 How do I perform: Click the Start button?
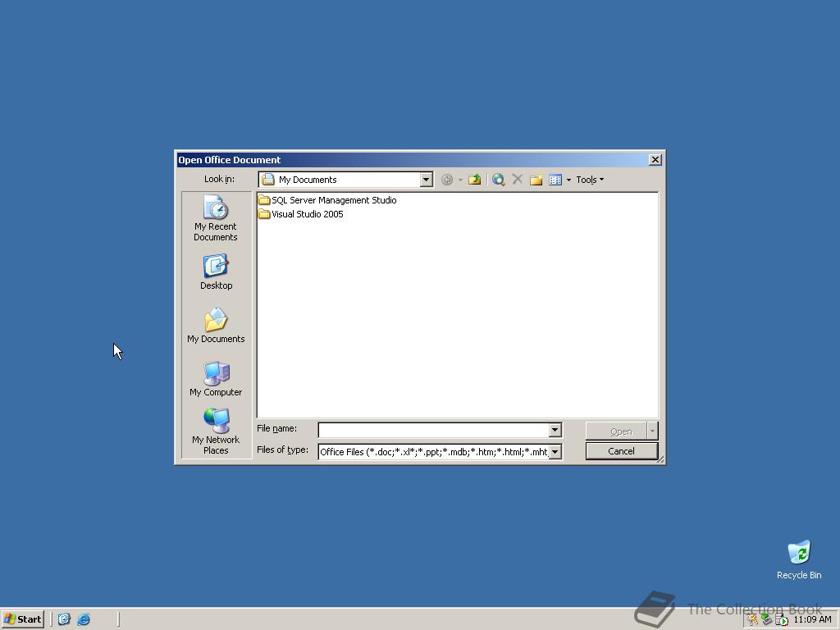(x=23, y=619)
